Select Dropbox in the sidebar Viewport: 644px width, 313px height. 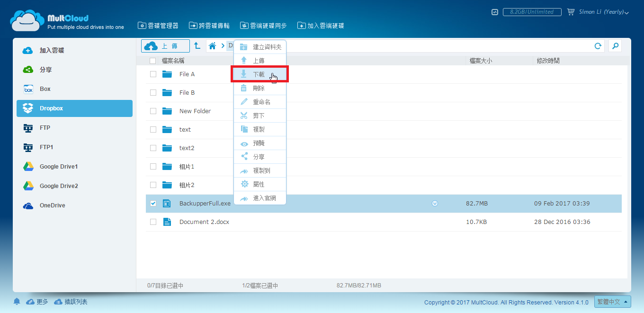(x=74, y=108)
